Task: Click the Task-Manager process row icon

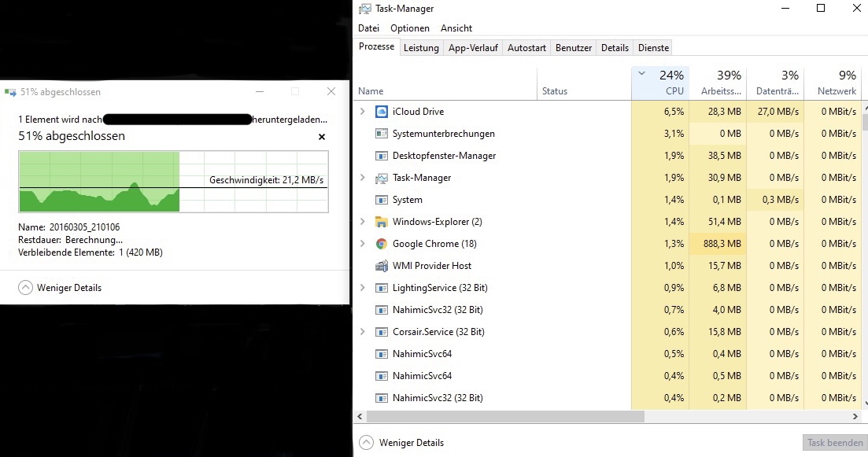Action: [x=382, y=178]
